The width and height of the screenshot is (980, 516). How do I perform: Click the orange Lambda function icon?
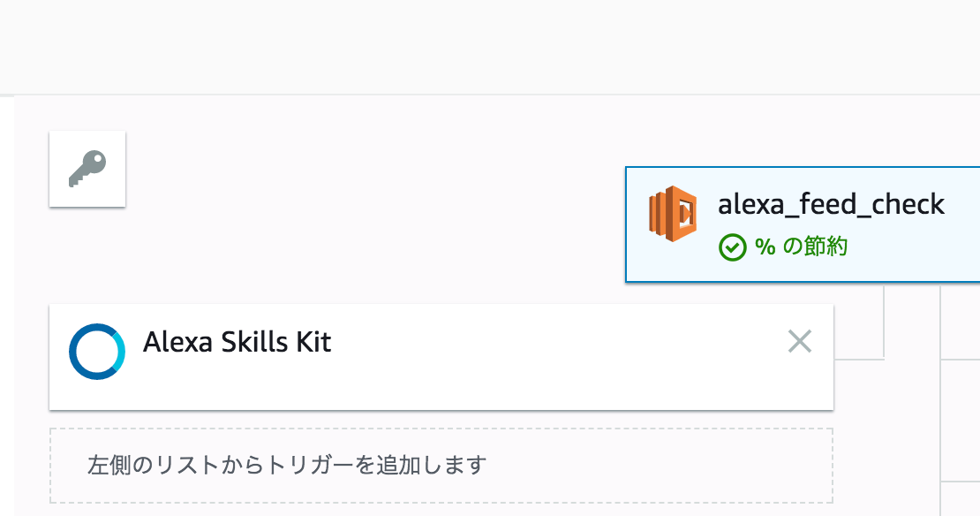pos(673,214)
